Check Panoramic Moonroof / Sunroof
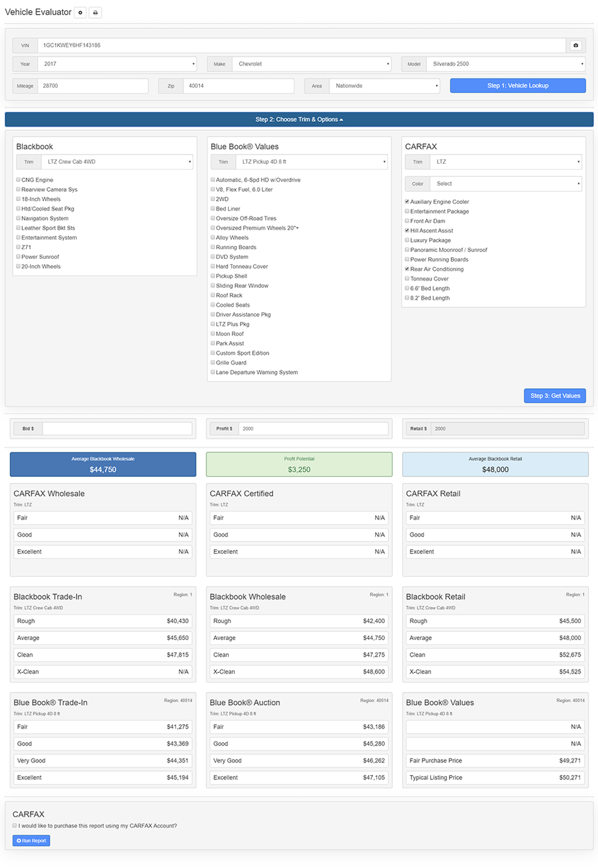 pyautogui.click(x=407, y=249)
